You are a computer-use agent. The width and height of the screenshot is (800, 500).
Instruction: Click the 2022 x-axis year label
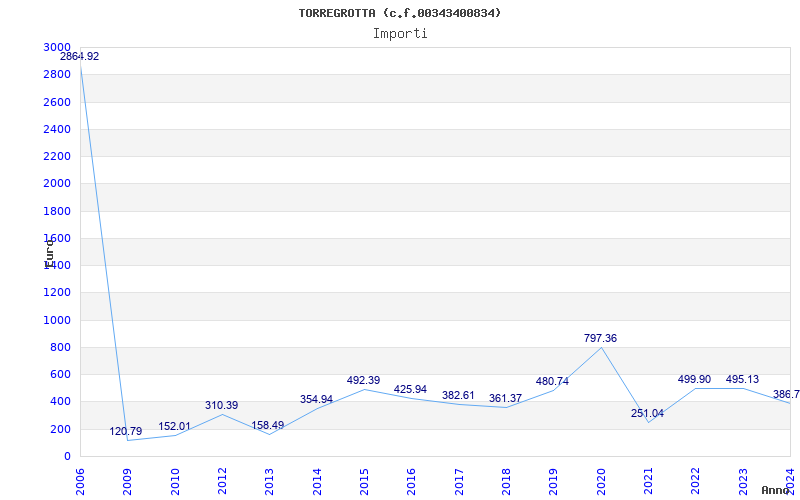point(696,482)
